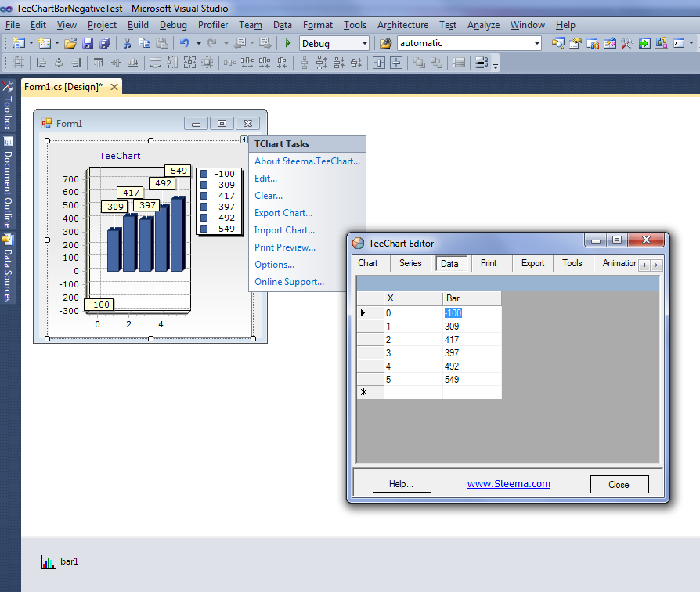This screenshot has width=700, height=592.
Task: Close the Form1.cs [Design] tab
Action: pos(114,87)
